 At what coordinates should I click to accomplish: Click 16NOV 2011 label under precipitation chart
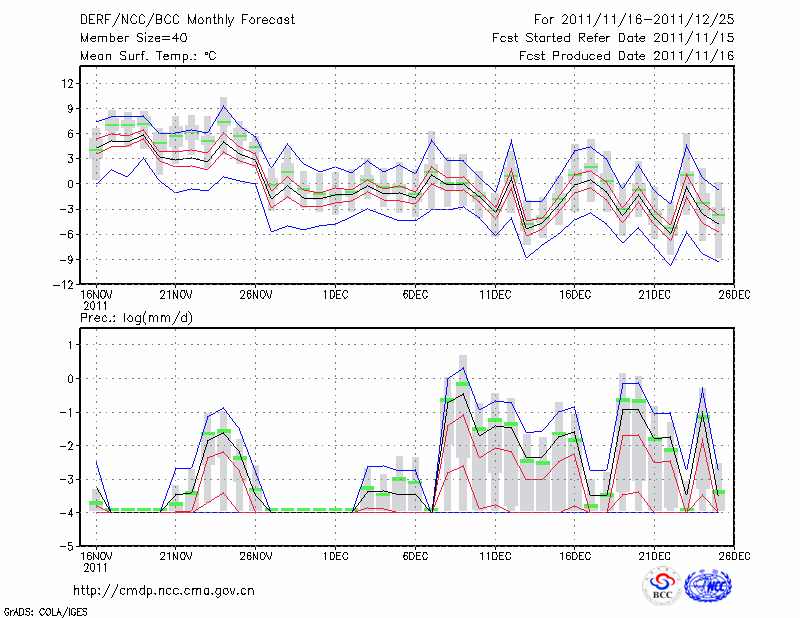pos(95,561)
